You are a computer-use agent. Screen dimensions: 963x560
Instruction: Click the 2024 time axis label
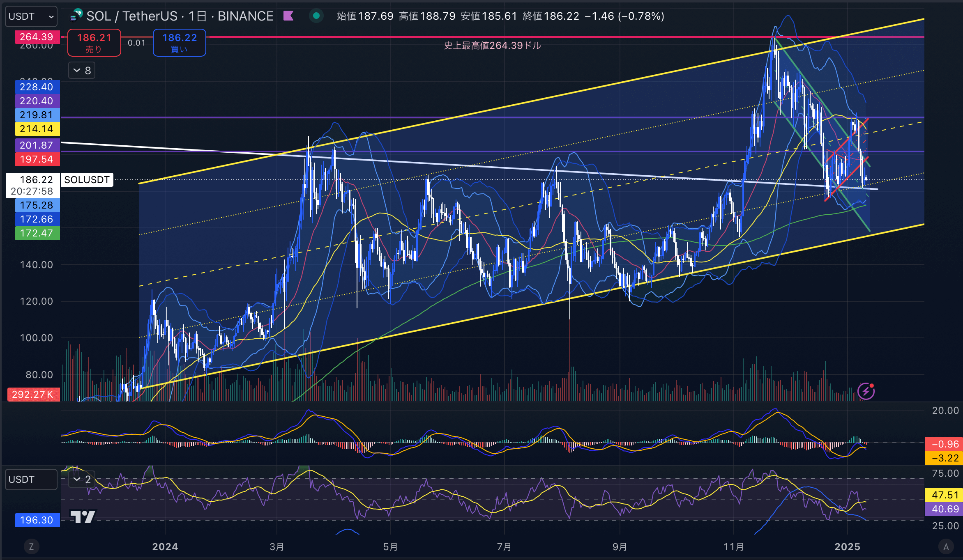click(165, 547)
